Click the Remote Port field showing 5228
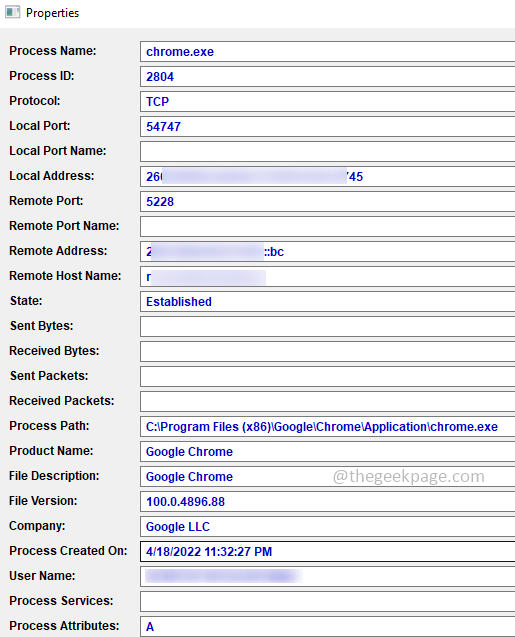 pyautogui.click(x=327, y=202)
